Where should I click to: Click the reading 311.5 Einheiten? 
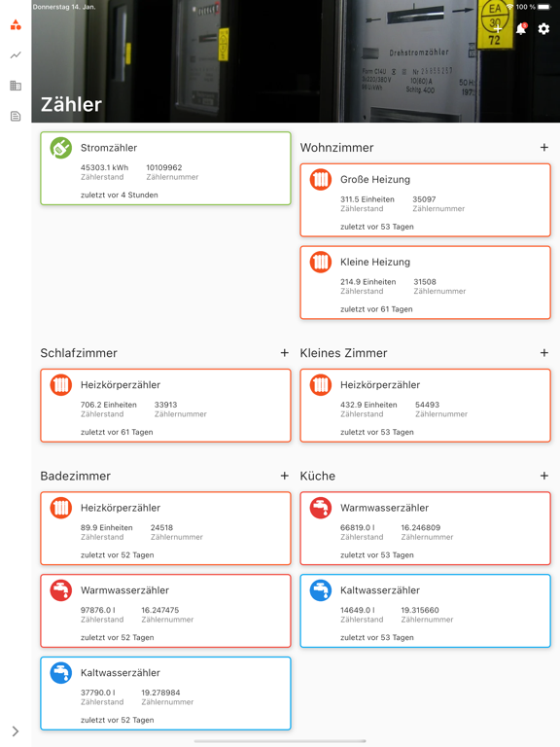pyautogui.click(x=367, y=199)
